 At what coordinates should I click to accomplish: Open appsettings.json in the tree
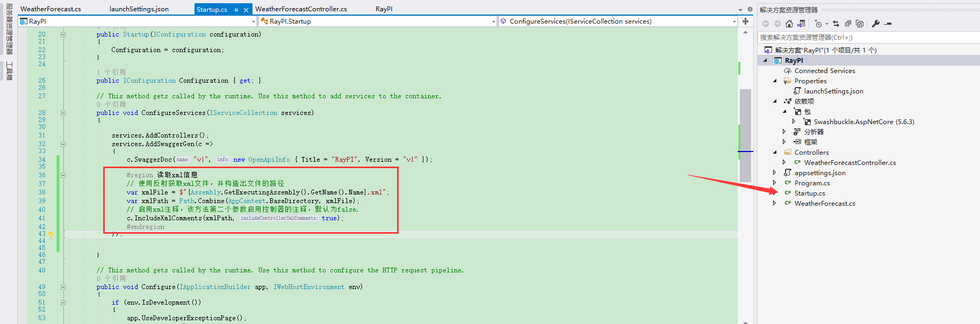820,172
